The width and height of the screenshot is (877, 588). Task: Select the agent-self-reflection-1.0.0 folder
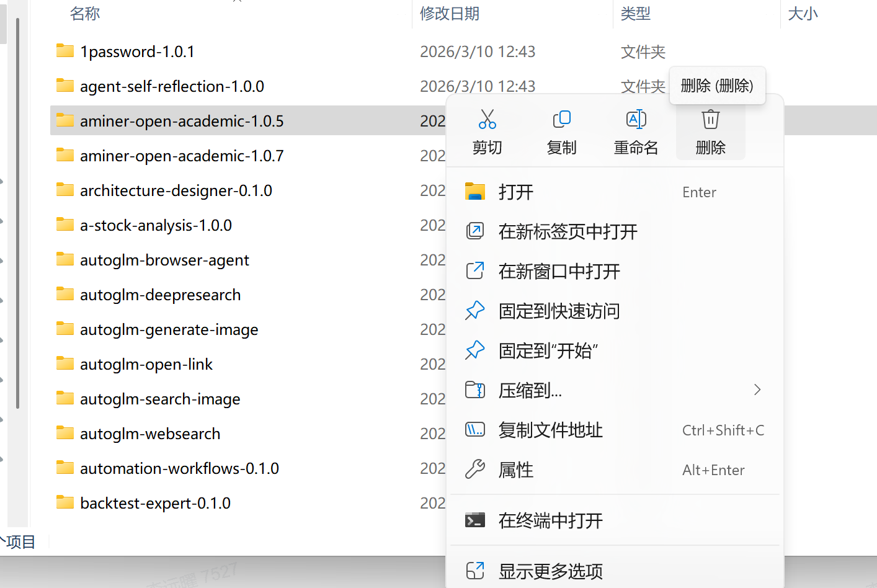(x=172, y=86)
